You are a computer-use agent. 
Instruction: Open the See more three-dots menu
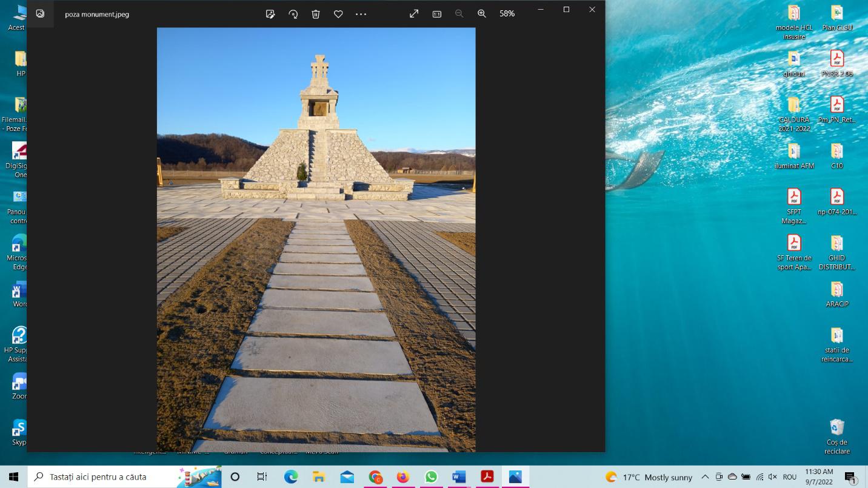tap(361, 14)
